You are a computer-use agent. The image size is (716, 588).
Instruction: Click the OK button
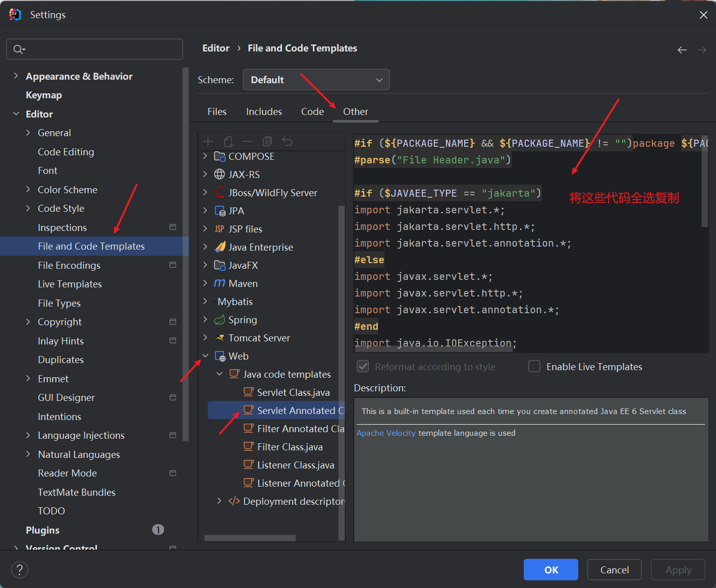point(551,570)
